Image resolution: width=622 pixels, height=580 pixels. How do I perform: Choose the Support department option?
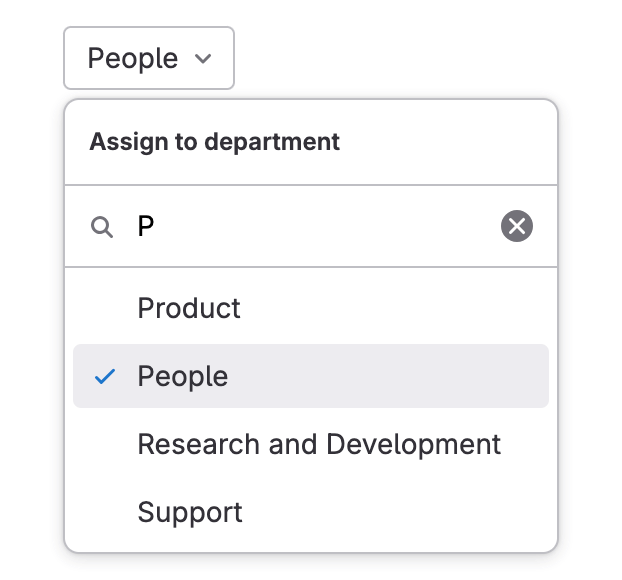(190, 513)
